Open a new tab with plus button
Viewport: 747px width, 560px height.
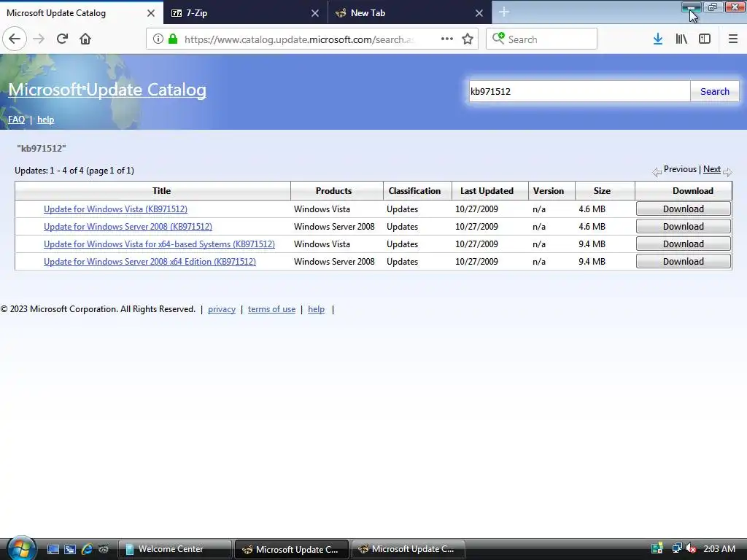[504, 12]
